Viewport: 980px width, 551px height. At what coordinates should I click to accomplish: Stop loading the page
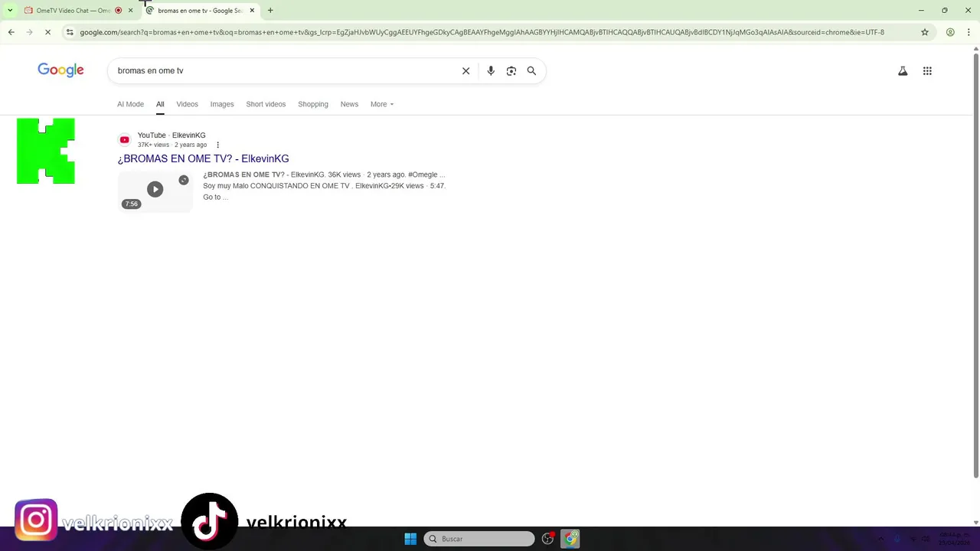(x=48, y=32)
